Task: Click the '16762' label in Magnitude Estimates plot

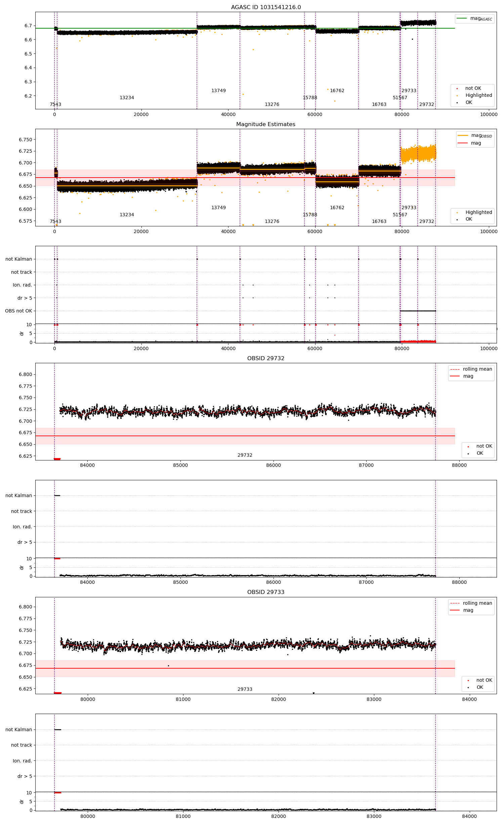Action: point(337,208)
